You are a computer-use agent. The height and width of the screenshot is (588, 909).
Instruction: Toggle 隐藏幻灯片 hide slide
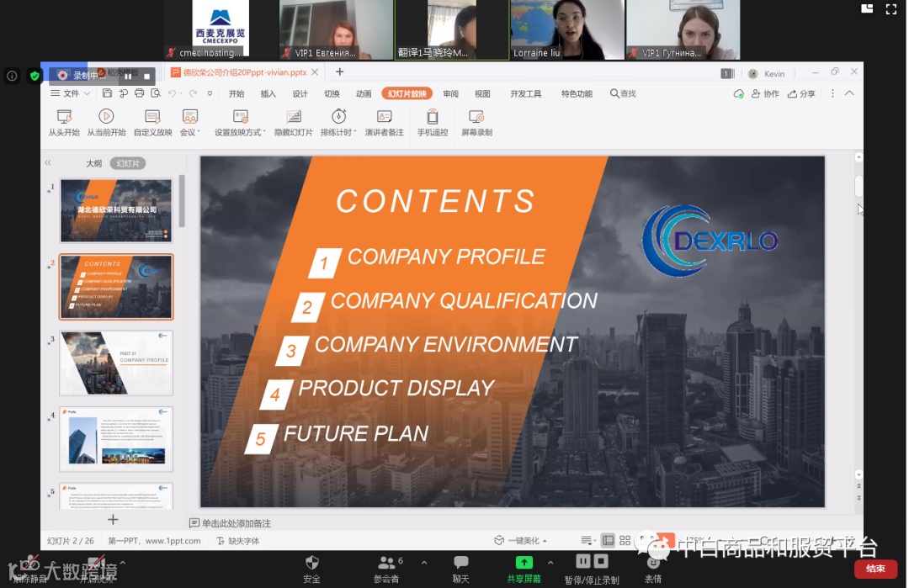point(294,122)
